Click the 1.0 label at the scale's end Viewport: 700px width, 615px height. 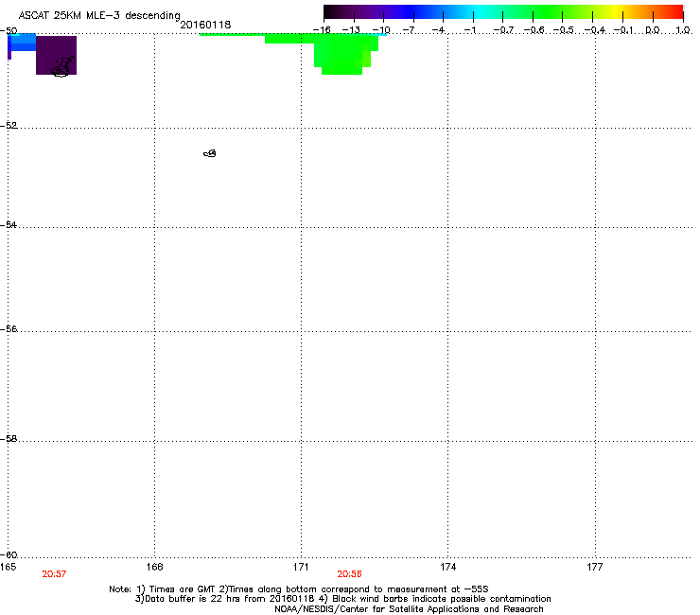(x=683, y=30)
